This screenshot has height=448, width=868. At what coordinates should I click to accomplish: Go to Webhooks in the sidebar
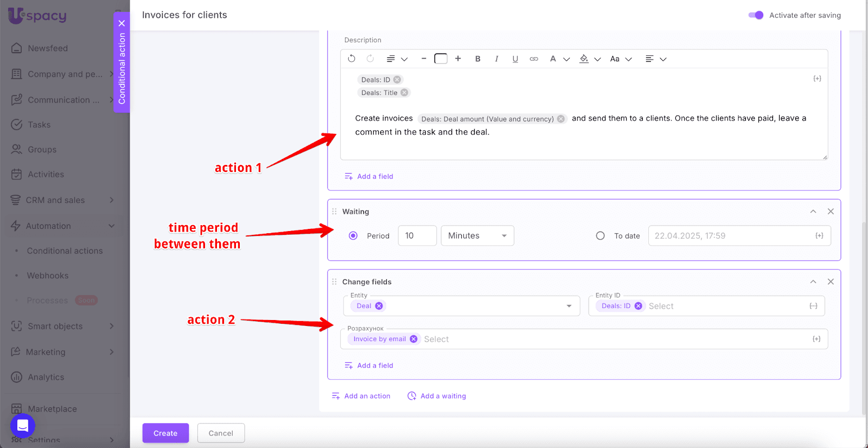click(x=48, y=276)
